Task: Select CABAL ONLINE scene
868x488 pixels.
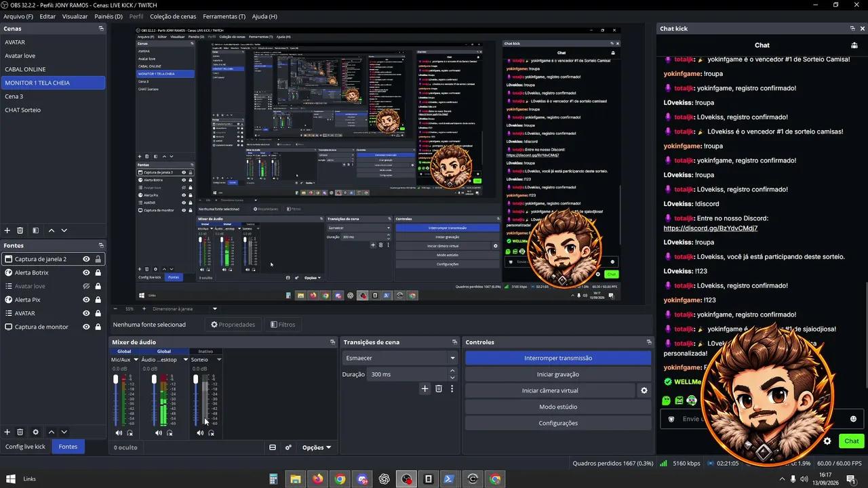Action: pyautogui.click(x=53, y=69)
